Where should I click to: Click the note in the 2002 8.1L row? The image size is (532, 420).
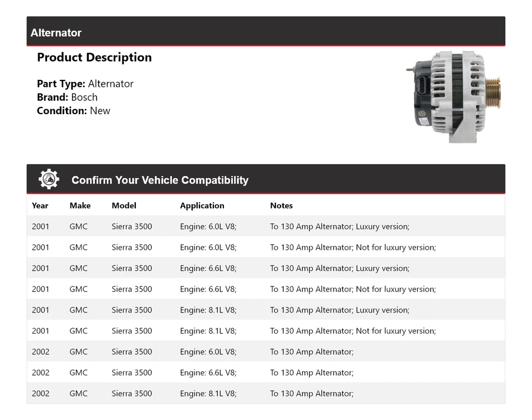click(x=312, y=393)
